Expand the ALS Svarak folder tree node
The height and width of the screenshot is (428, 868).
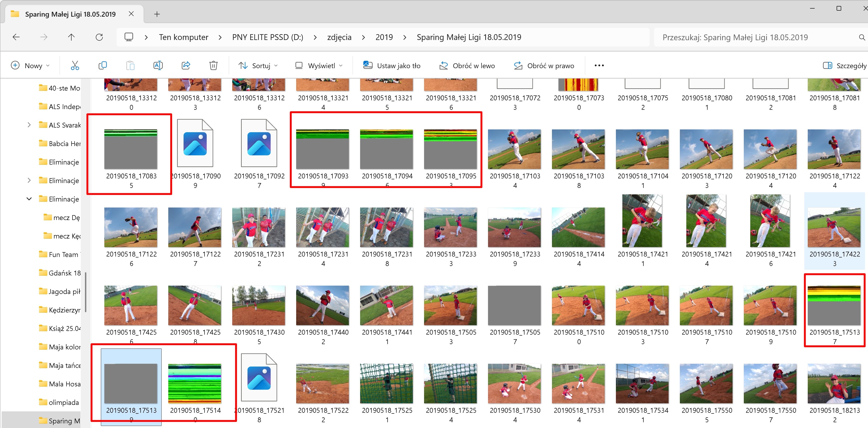coord(29,125)
